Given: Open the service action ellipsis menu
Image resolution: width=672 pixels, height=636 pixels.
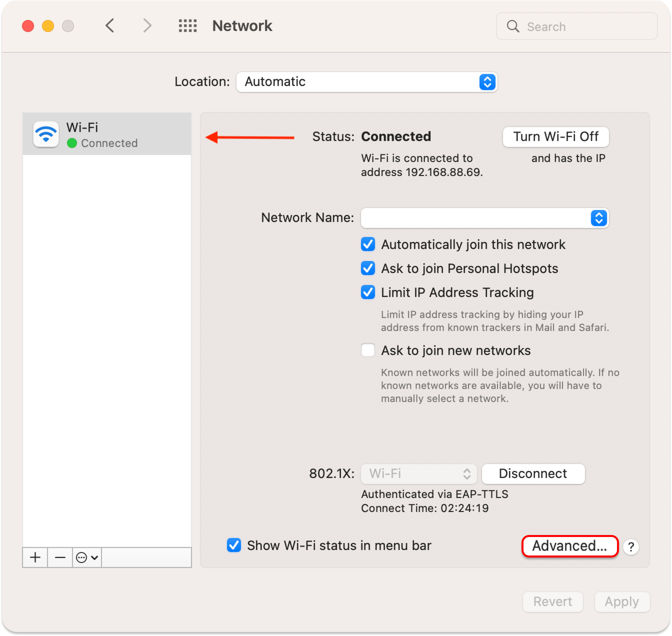Looking at the screenshot, I should point(87,557).
